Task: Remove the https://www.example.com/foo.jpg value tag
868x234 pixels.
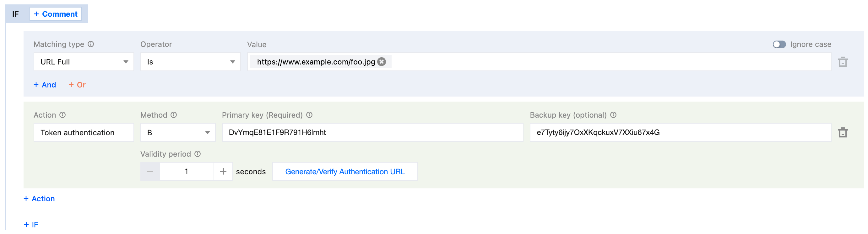Action: coord(382,62)
